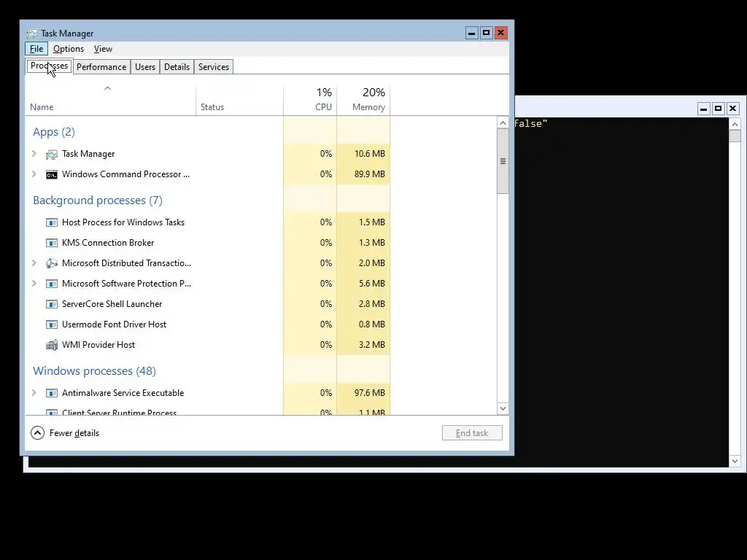747x560 pixels.
Task: Click the End task button
Action: point(472,433)
